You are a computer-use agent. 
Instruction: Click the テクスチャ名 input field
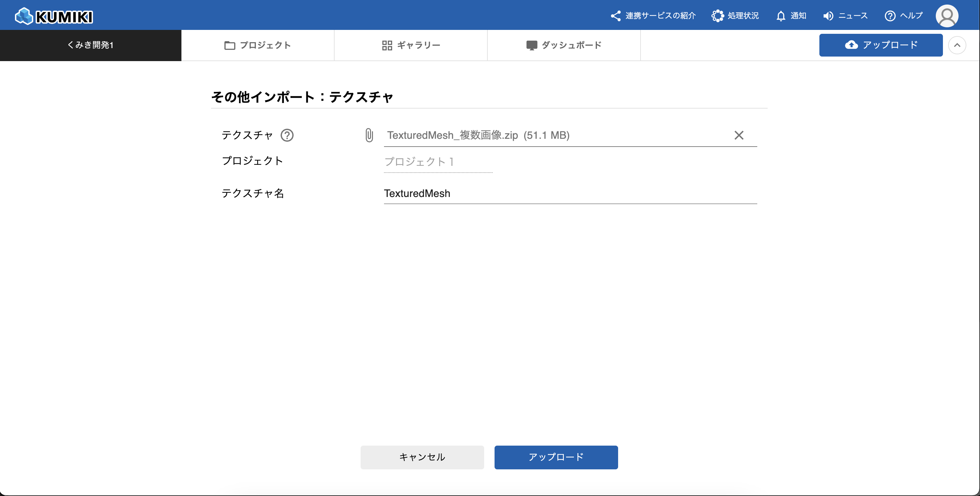pos(570,194)
